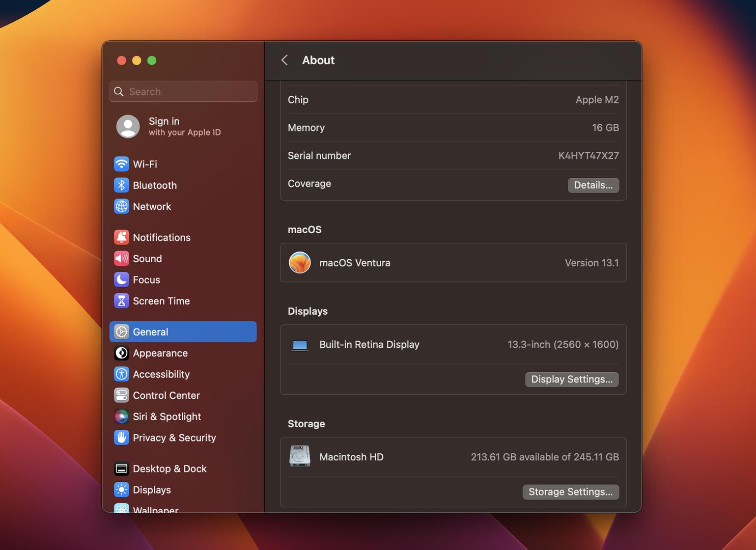The height and width of the screenshot is (550, 756).
Task: Click the macOS section heading
Action: [304, 230]
